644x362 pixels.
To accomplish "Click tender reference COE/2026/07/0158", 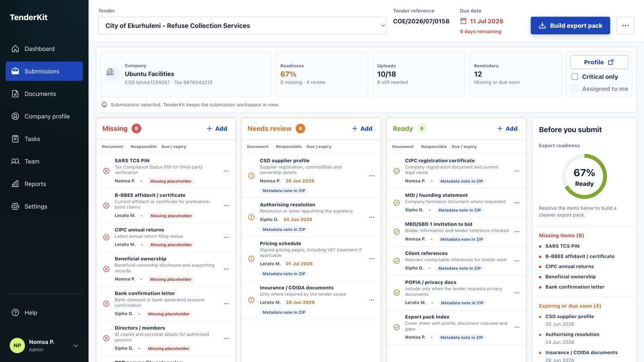I will tap(421, 21).
